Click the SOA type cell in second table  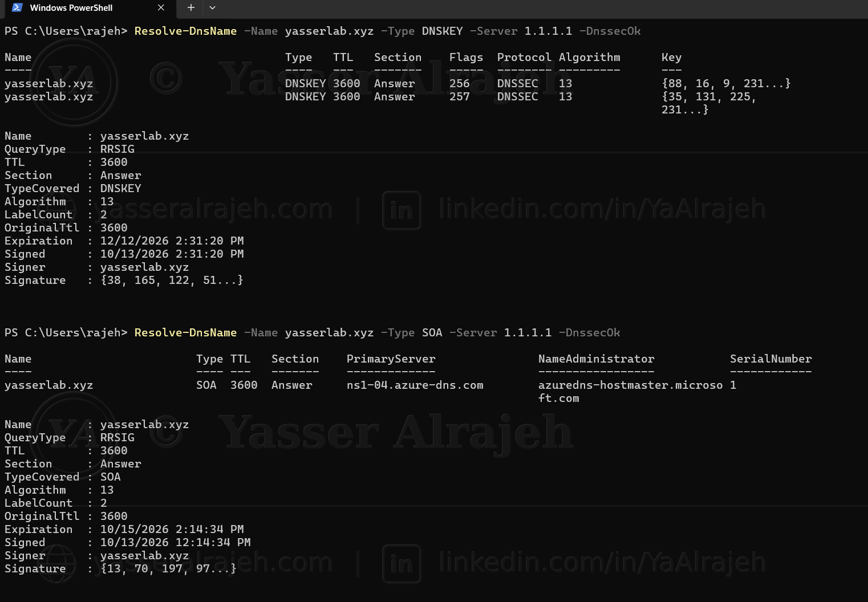[x=206, y=385]
